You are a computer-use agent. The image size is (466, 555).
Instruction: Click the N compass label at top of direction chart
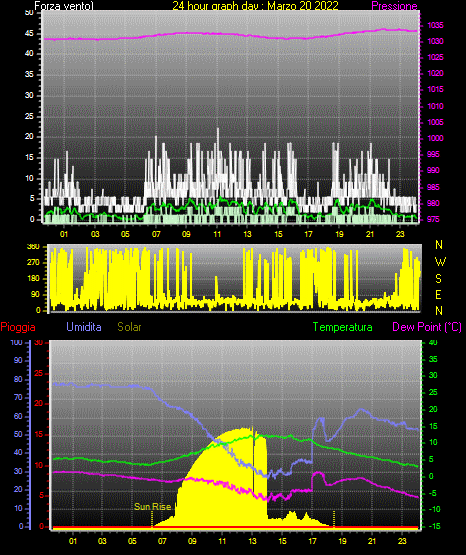[x=439, y=245]
